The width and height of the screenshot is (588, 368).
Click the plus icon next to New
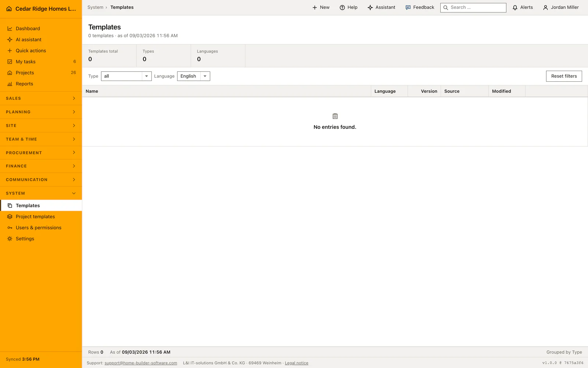point(315,7)
